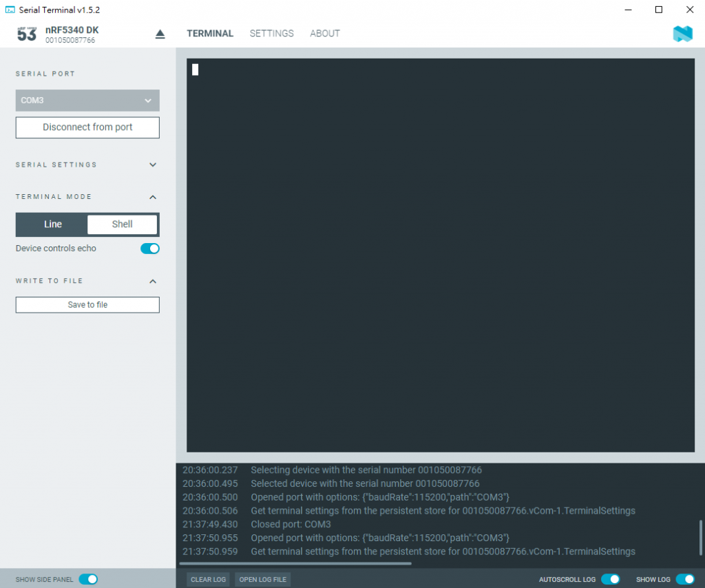
Task: Toggle Show Log switch
Action: tap(685, 579)
